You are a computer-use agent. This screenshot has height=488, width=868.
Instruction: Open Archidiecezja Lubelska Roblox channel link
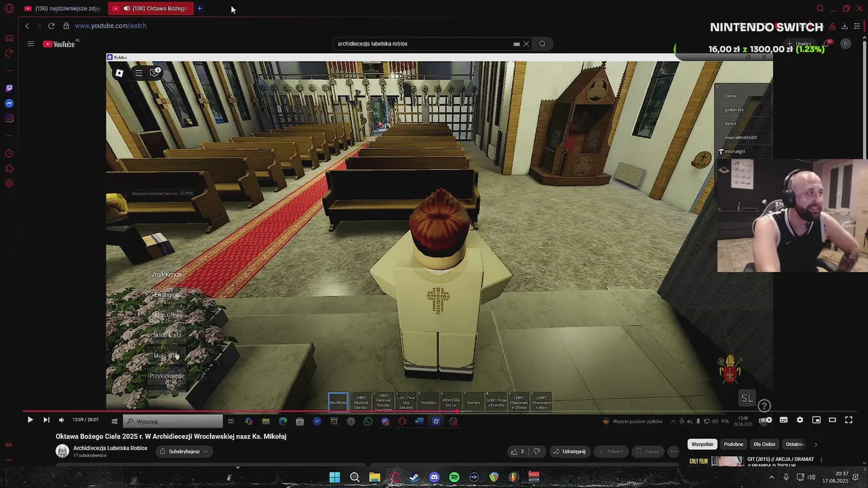[111, 448]
